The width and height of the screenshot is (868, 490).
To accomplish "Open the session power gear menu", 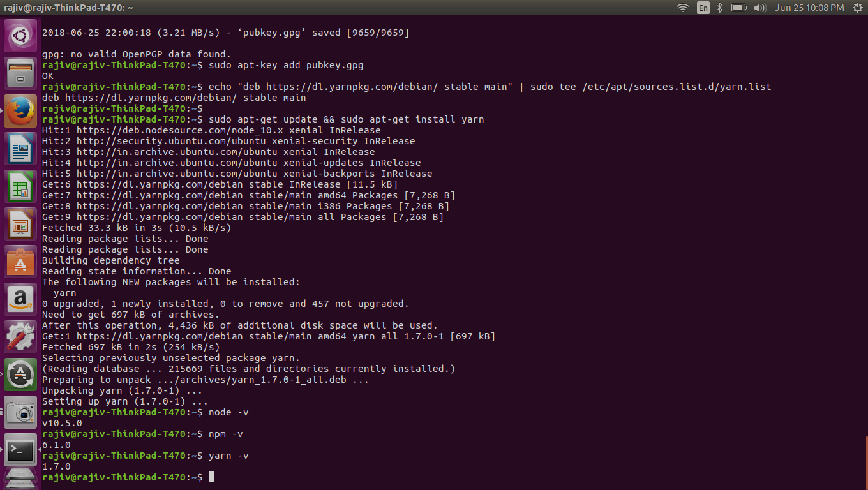I will click(856, 8).
